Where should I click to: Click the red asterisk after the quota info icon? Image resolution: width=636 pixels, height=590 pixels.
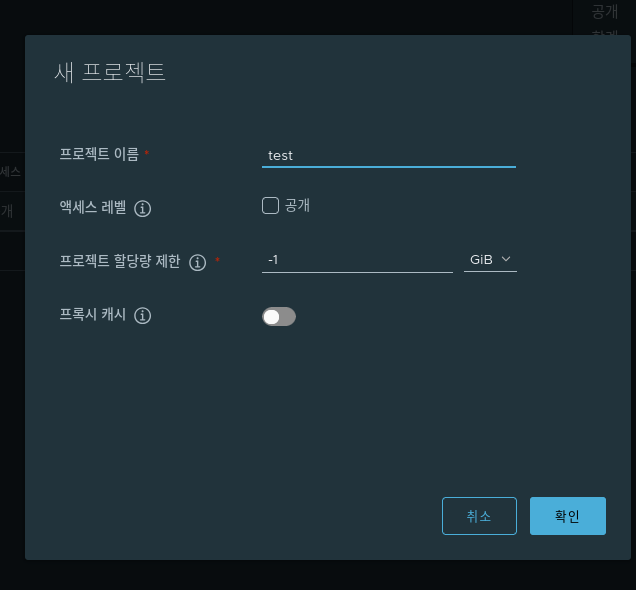(x=218, y=262)
